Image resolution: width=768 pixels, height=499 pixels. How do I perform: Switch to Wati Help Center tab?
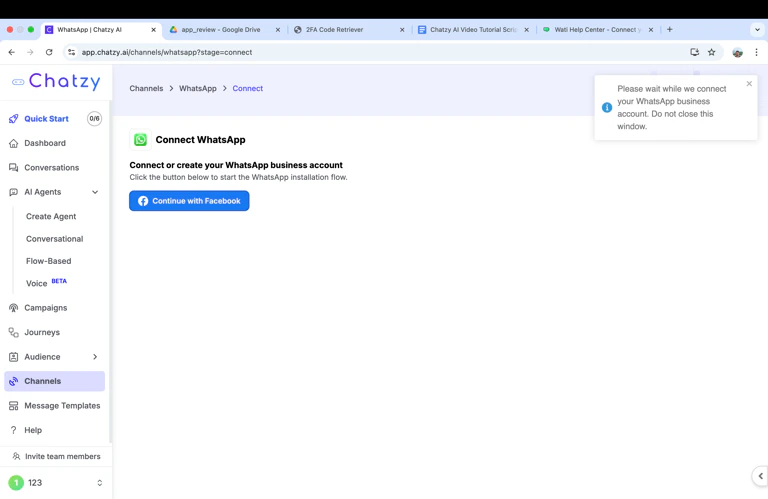(598, 29)
